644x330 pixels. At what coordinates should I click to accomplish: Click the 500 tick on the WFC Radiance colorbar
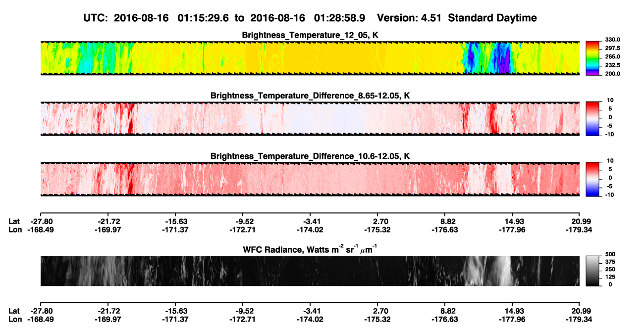click(x=610, y=254)
